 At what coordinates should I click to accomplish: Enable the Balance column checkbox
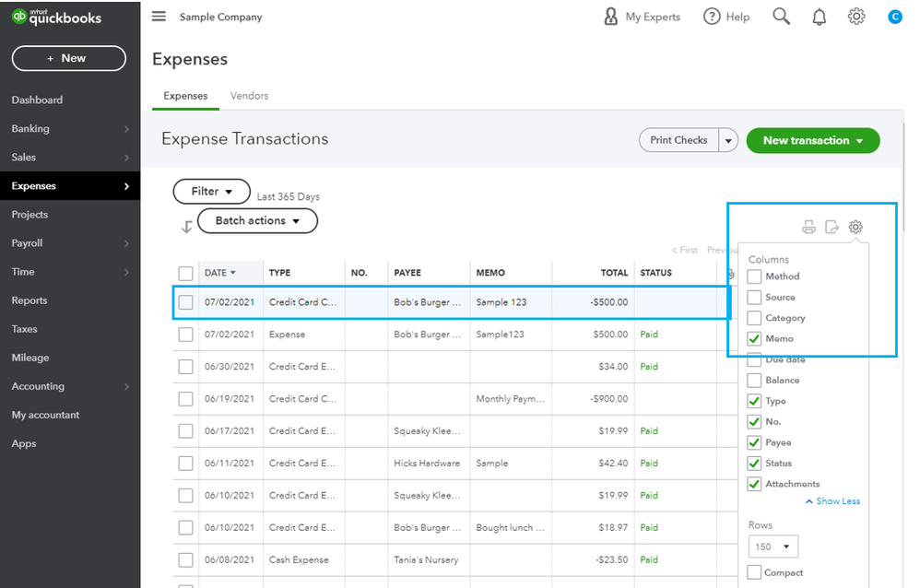[754, 381]
